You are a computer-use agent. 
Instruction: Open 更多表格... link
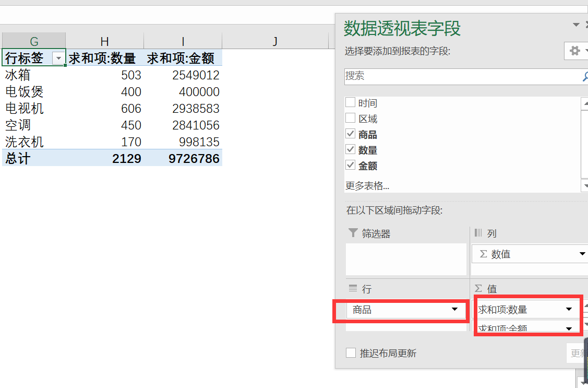click(x=367, y=186)
